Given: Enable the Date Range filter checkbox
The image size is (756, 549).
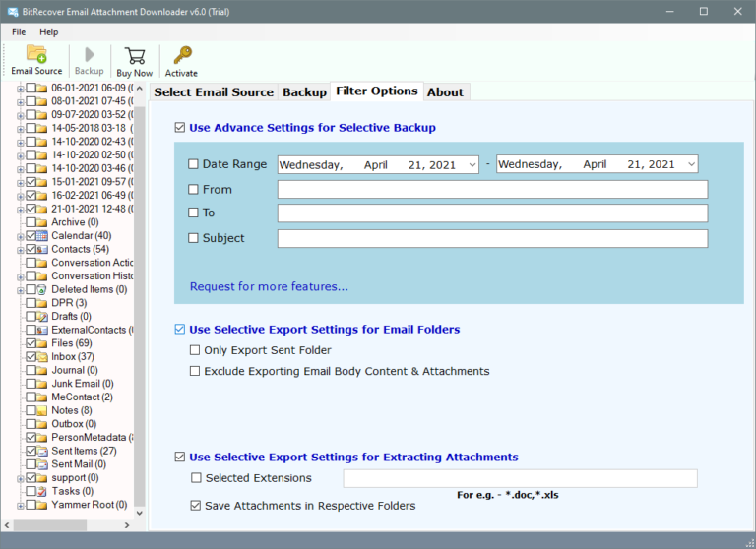Looking at the screenshot, I should (193, 164).
